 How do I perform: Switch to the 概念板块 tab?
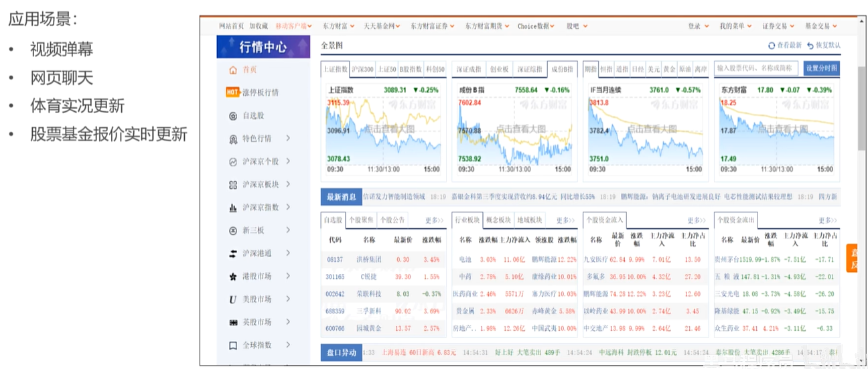coord(498,220)
